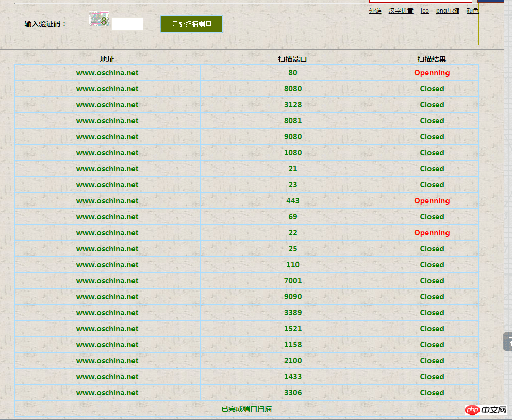The image size is (512, 420).
Task: Open the 颜色 link
Action: [x=472, y=11]
